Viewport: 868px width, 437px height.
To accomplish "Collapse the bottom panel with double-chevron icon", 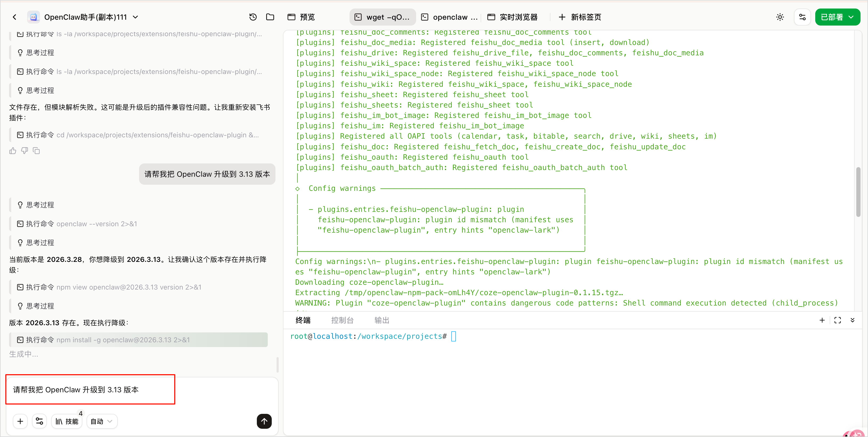I will 853,320.
